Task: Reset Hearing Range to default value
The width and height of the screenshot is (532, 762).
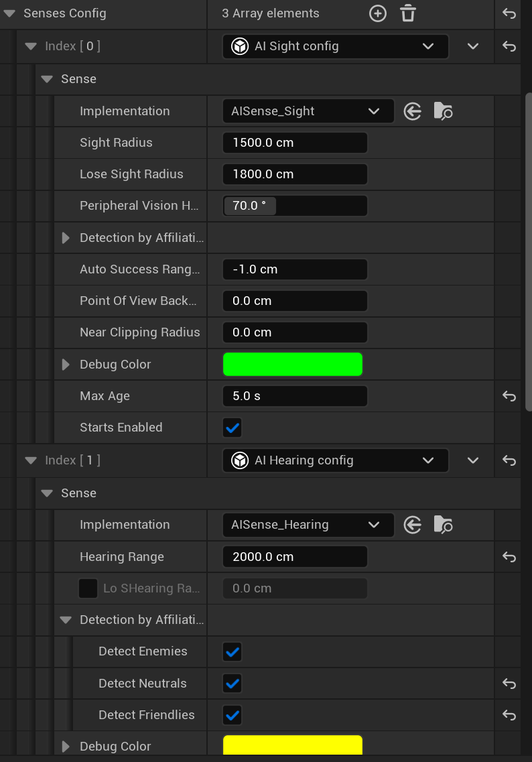Action: coord(509,557)
